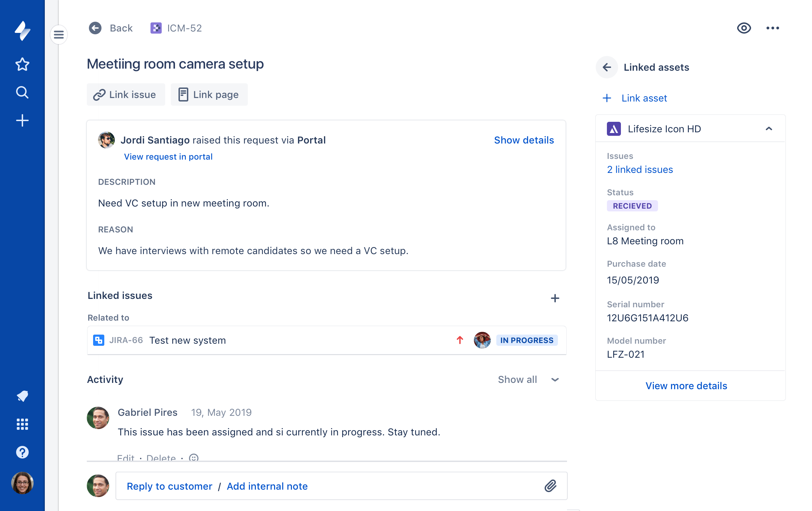Click the three-dot more options menu

point(772,28)
